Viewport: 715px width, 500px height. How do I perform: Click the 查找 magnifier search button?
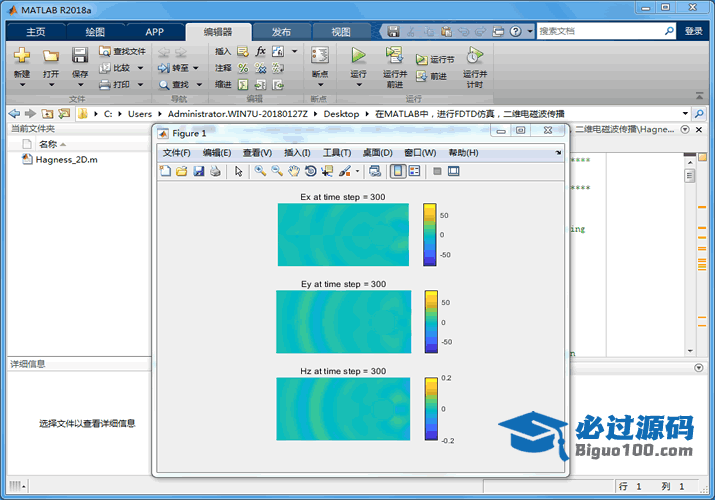[174, 84]
